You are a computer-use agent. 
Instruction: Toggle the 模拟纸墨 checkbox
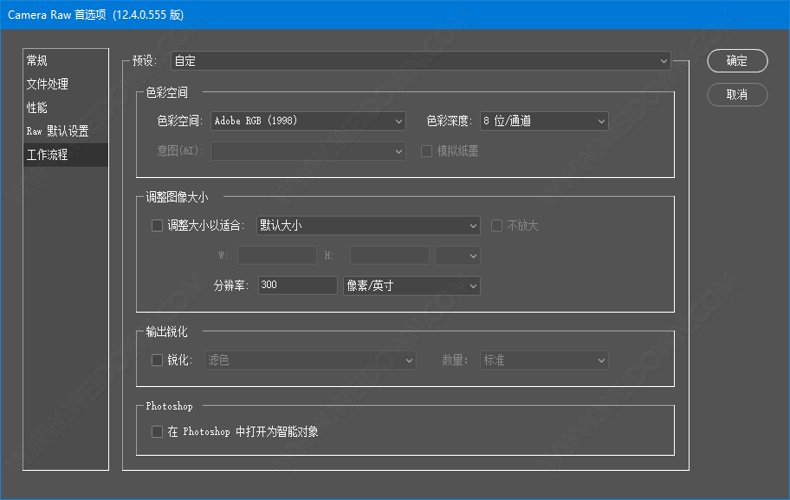(426, 151)
